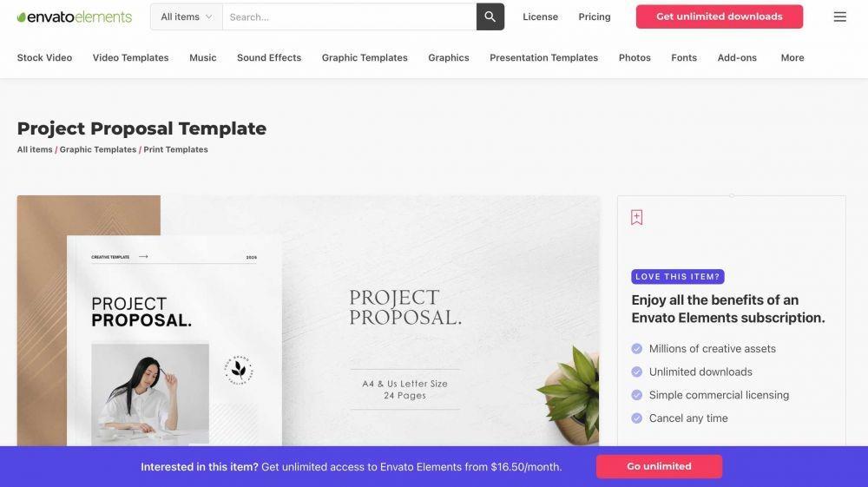
Task: Open the Presentation Templates category
Action: click(x=543, y=57)
